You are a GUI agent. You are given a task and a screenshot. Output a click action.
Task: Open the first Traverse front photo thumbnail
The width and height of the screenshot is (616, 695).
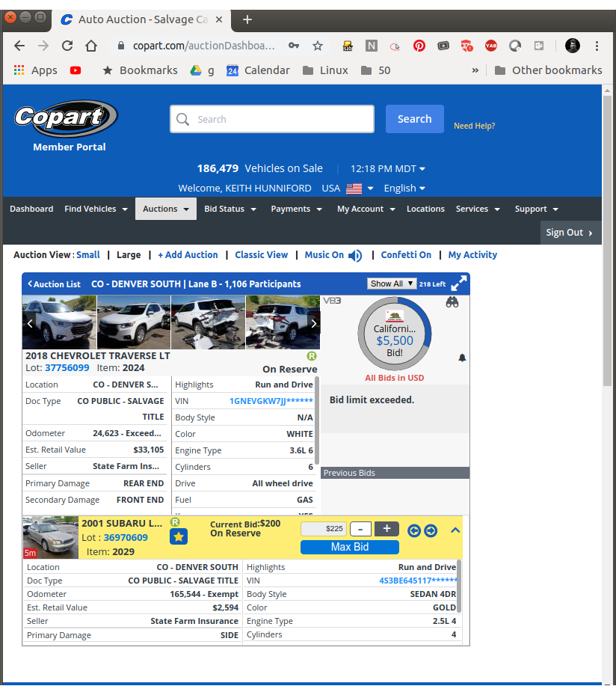(x=59, y=322)
